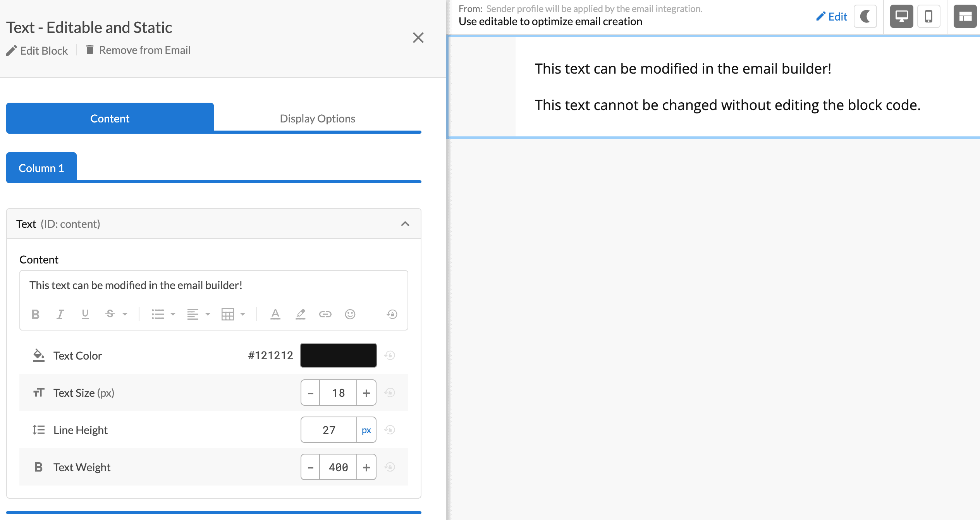This screenshot has width=980, height=520.
Task: Open text alignment dropdown arrow
Action: (208, 314)
